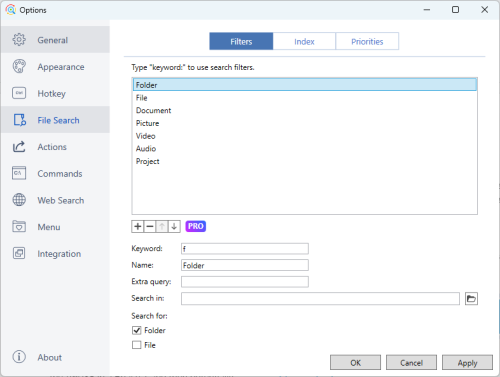The width and height of the screenshot is (500, 377).
Task: Select the Audio filter row
Action: pyautogui.click(x=305, y=148)
